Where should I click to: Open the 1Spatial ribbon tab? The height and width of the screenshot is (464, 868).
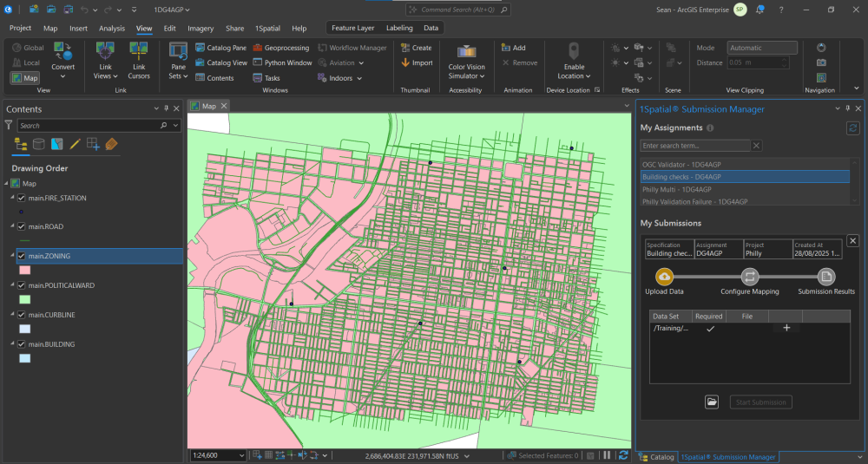pyautogui.click(x=267, y=29)
